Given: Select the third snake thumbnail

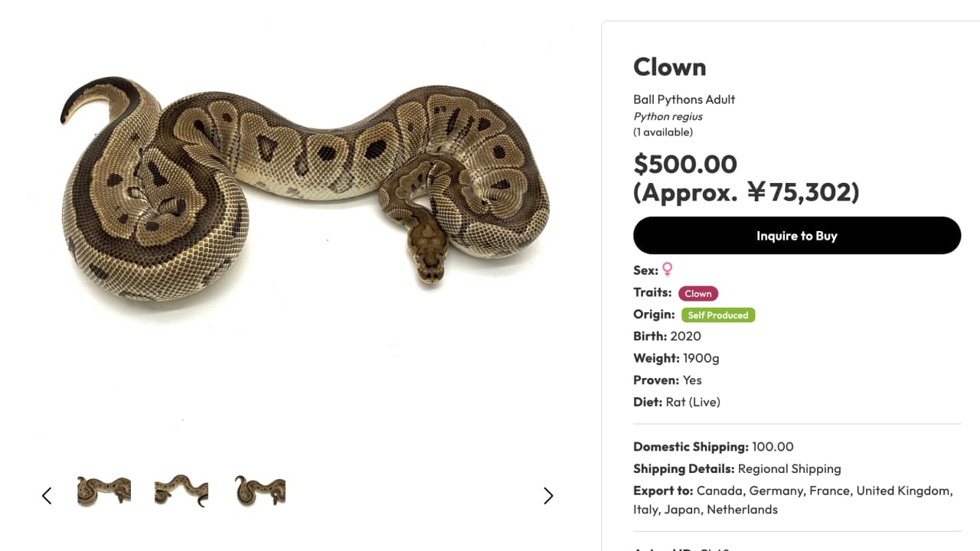Looking at the screenshot, I should [260, 491].
